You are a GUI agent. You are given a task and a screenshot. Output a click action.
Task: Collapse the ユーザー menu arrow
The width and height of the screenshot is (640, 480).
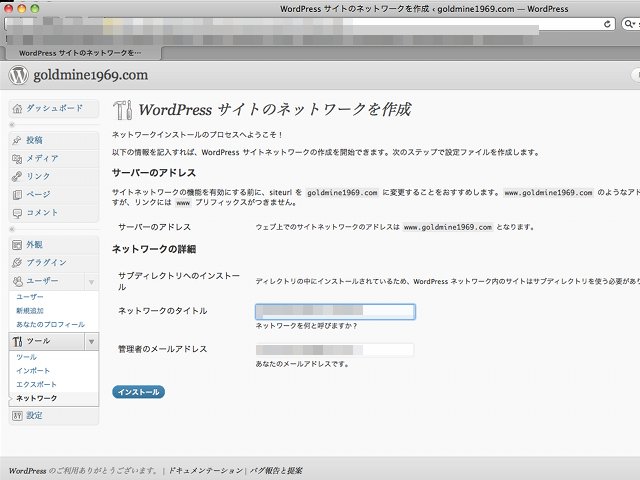(x=91, y=282)
